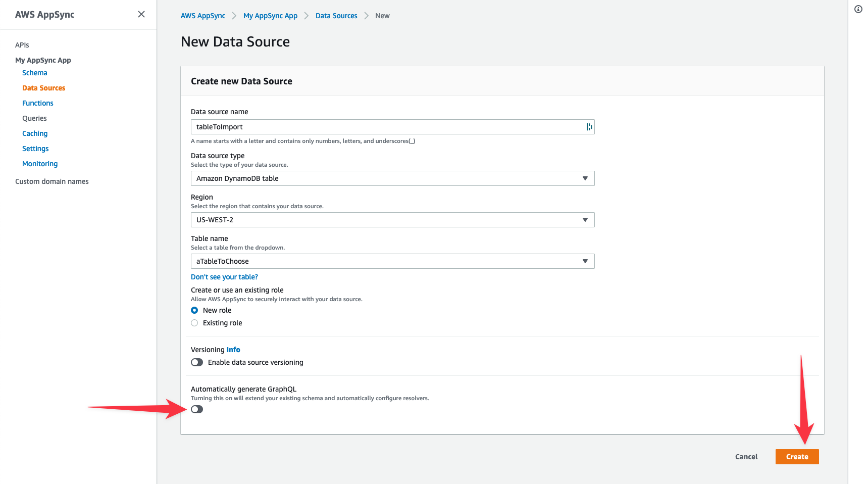Open Settings in the sidebar
Viewport: 868px width, 484px height.
click(x=35, y=149)
